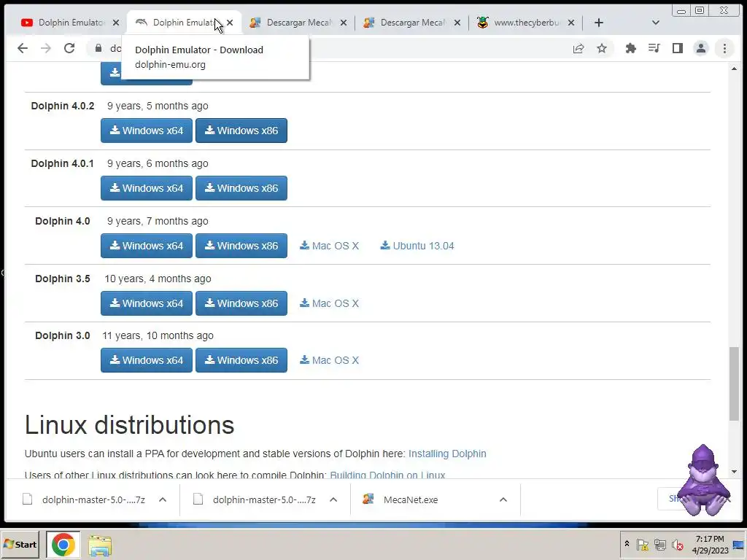This screenshot has height=560, width=747.
Task: Close the second Descargar MecaNet tab
Action: (x=457, y=23)
